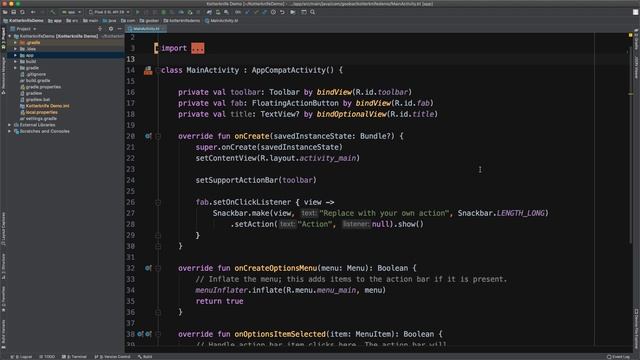The width and height of the screenshot is (640, 360).
Task: Click the Back navigation arrow
Action: [x=33, y=12]
